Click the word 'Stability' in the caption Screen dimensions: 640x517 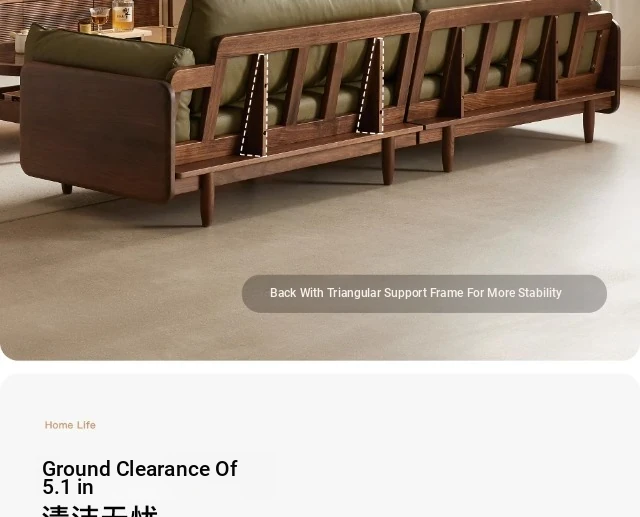[540, 293]
